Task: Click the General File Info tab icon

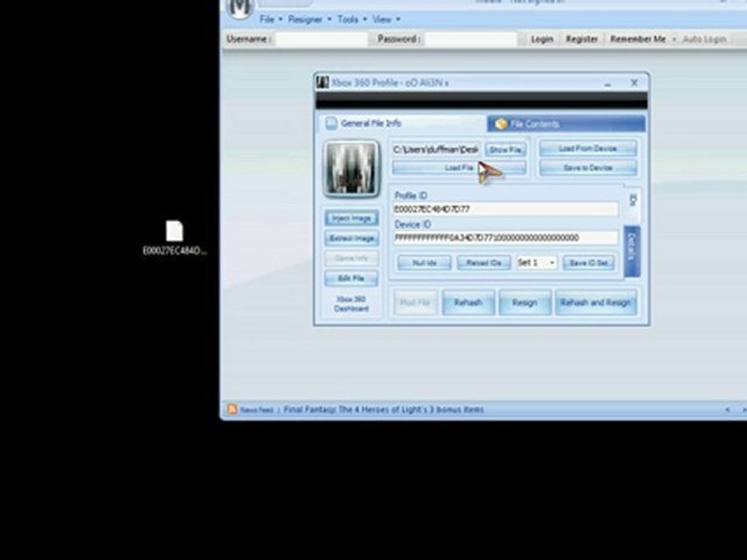Action: click(x=331, y=124)
